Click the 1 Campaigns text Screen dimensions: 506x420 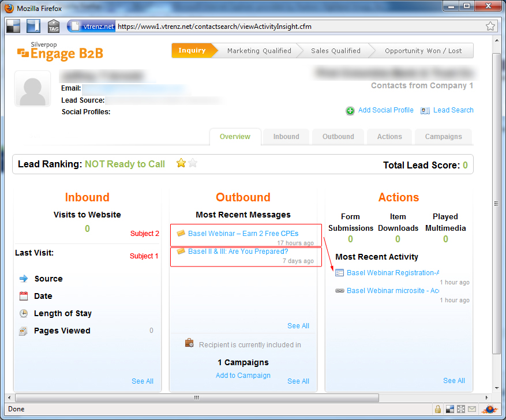click(x=243, y=362)
